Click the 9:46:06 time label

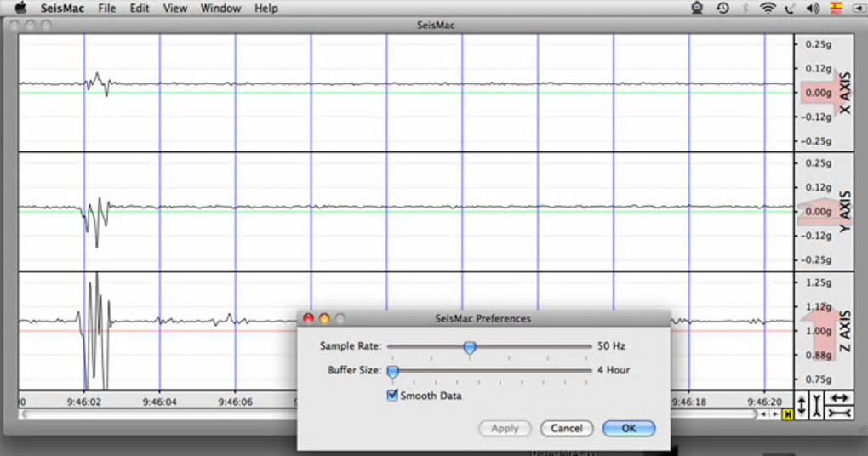235,402
